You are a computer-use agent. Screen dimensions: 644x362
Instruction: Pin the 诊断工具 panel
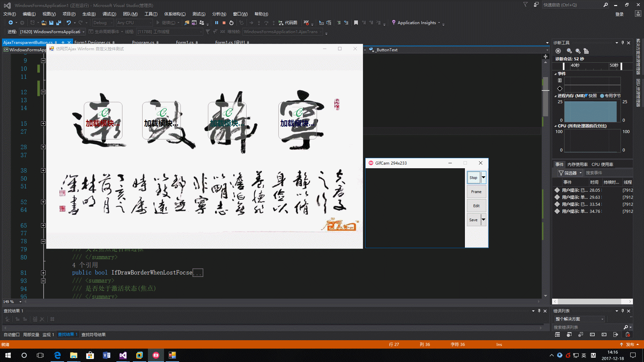623,43
